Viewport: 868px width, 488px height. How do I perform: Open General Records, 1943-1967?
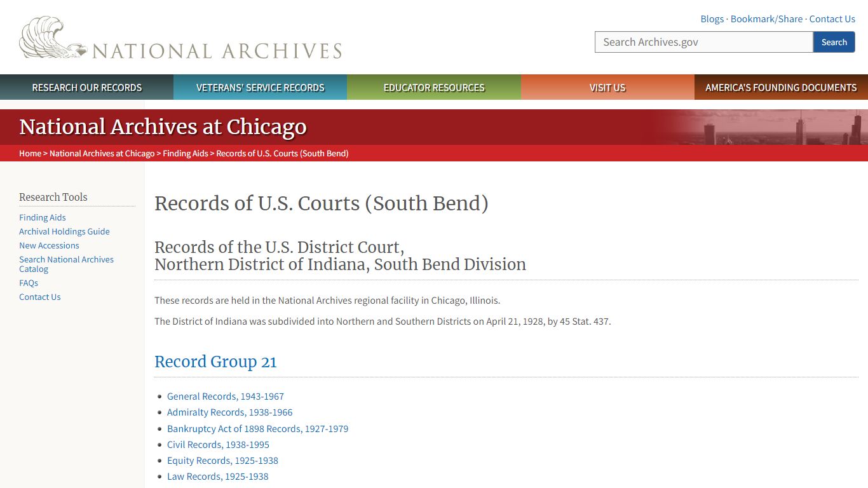tap(226, 396)
